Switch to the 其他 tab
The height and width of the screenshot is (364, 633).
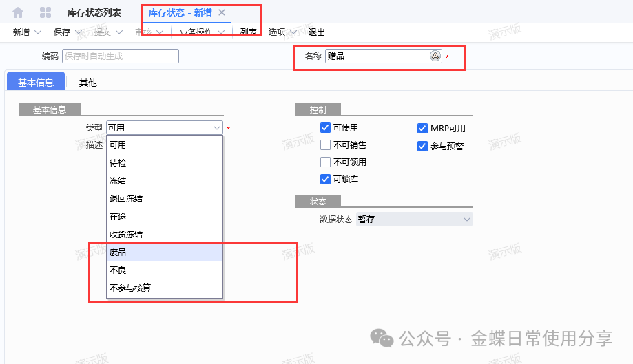pyautogui.click(x=87, y=83)
